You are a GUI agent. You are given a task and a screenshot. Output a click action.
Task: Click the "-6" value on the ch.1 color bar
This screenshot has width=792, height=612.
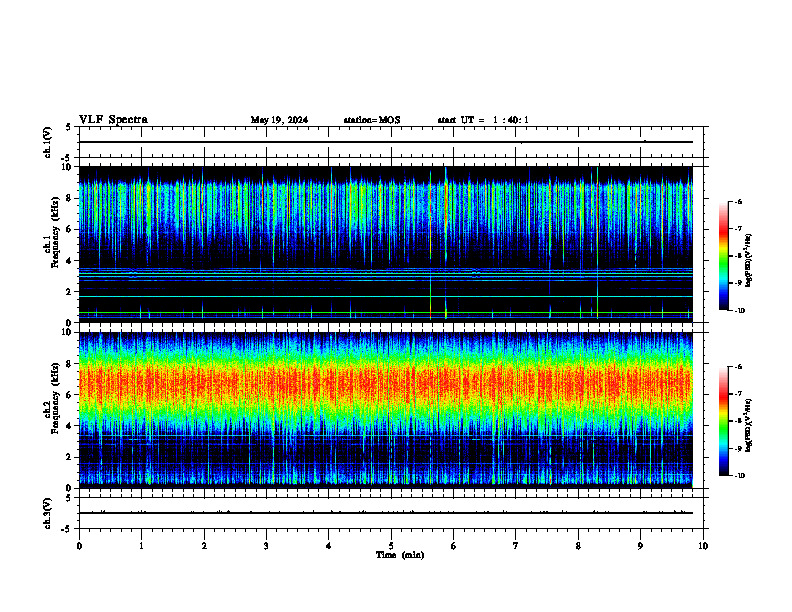738,201
